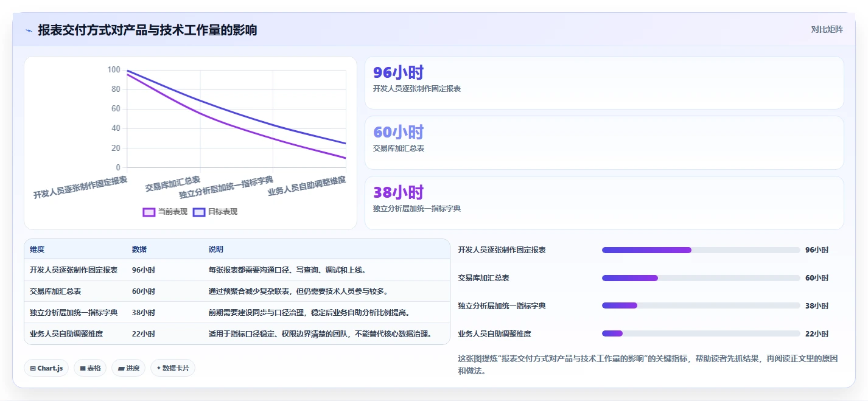This screenshot has height=401, width=868.
Task: Click the 数据 table column header
Action: [139, 249]
